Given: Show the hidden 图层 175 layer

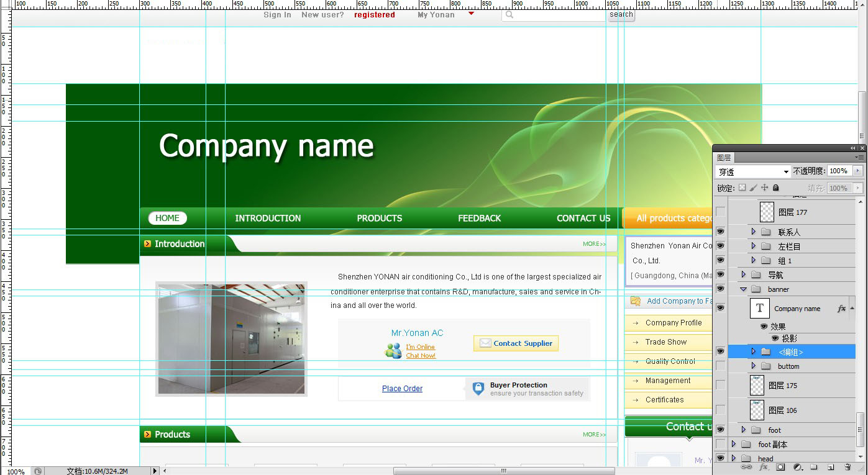Looking at the screenshot, I should [x=720, y=385].
